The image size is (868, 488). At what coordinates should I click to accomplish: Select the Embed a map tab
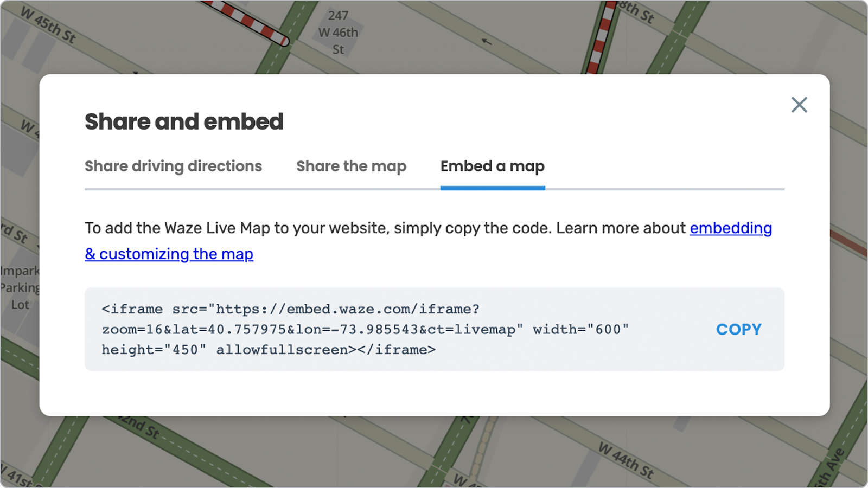click(493, 166)
